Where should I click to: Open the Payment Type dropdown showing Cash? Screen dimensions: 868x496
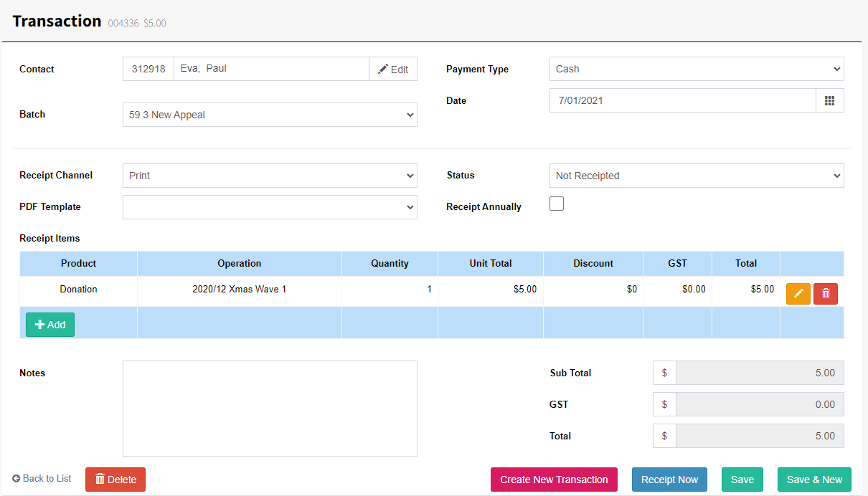pos(697,69)
